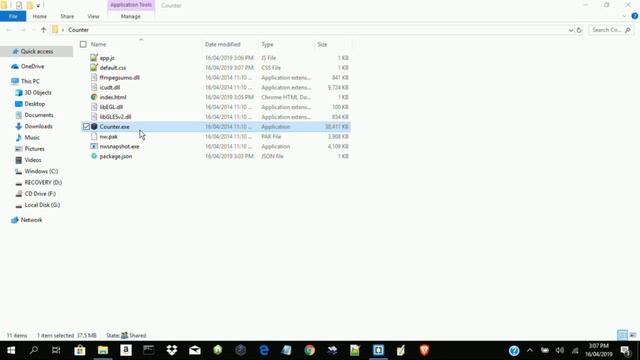Sort by the Size column header
640x360 pixels.
(322, 44)
